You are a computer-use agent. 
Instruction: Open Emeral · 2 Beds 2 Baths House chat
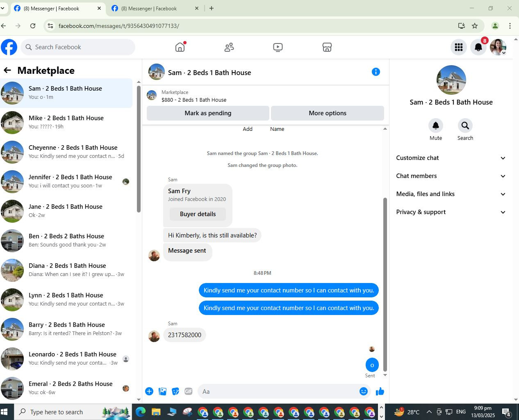(66, 388)
